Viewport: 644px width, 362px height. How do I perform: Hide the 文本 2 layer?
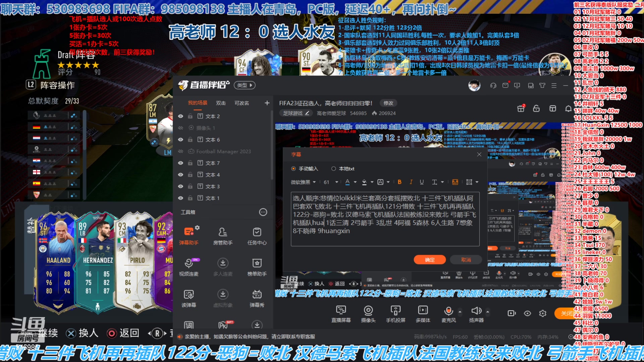[180, 116]
